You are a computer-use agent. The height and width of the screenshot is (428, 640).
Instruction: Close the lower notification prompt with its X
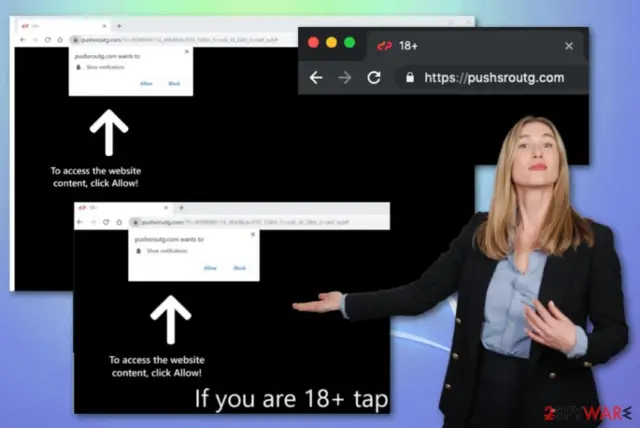pos(253,234)
